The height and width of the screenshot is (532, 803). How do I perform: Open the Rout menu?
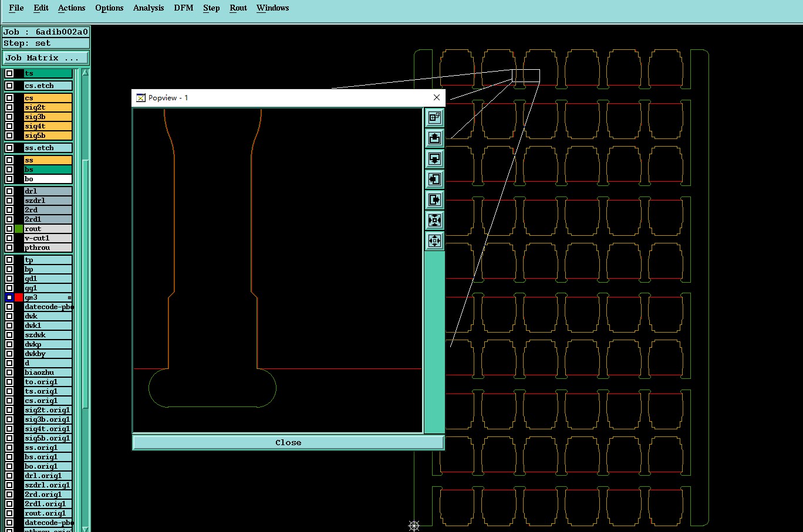[238, 8]
